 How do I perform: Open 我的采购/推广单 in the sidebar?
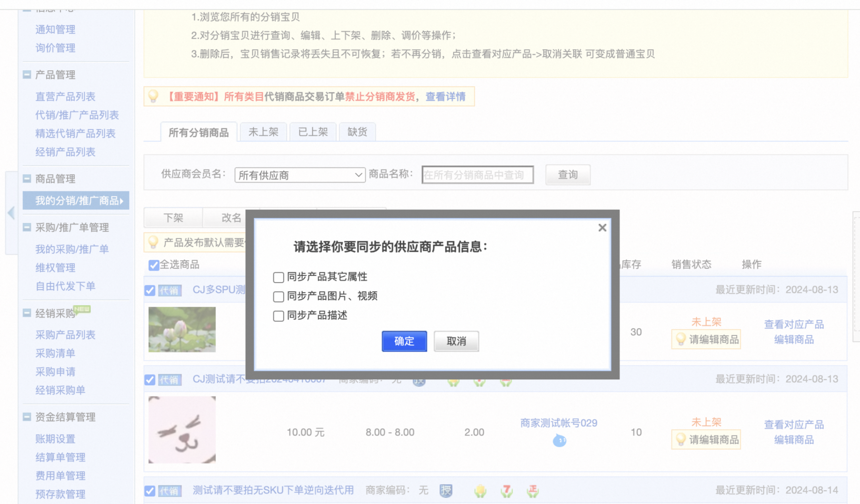click(72, 249)
